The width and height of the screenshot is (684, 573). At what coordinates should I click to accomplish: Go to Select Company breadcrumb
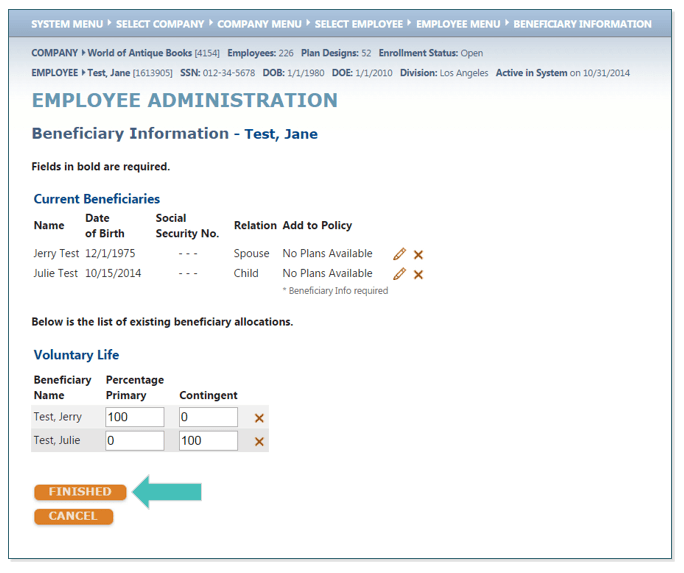click(x=160, y=24)
